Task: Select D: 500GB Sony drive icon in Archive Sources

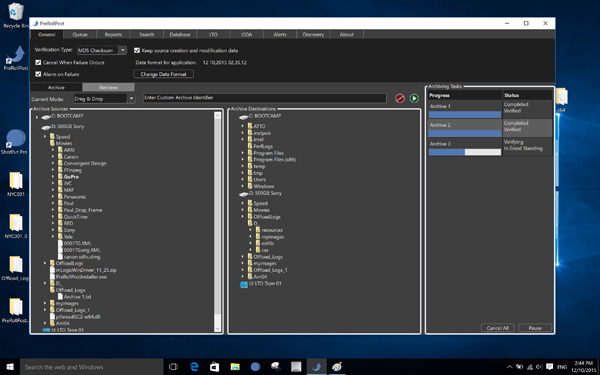Action: point(46,127)
